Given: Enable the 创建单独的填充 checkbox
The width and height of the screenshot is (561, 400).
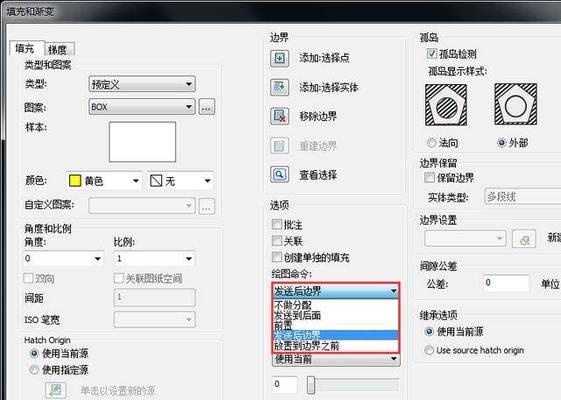Looking at the screenshot, I should pyautogui.click(x=277, y=257).
